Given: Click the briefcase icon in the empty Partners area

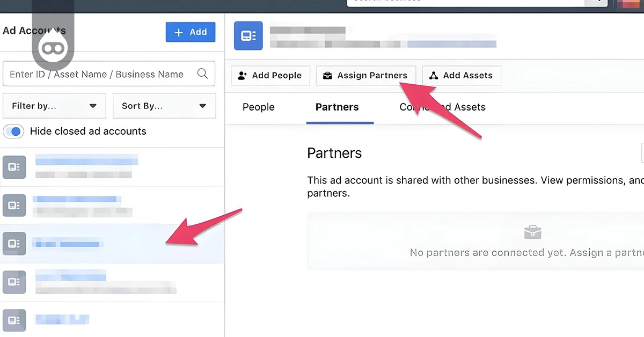Looking at the screenshot, I should [x=532, y=232].
